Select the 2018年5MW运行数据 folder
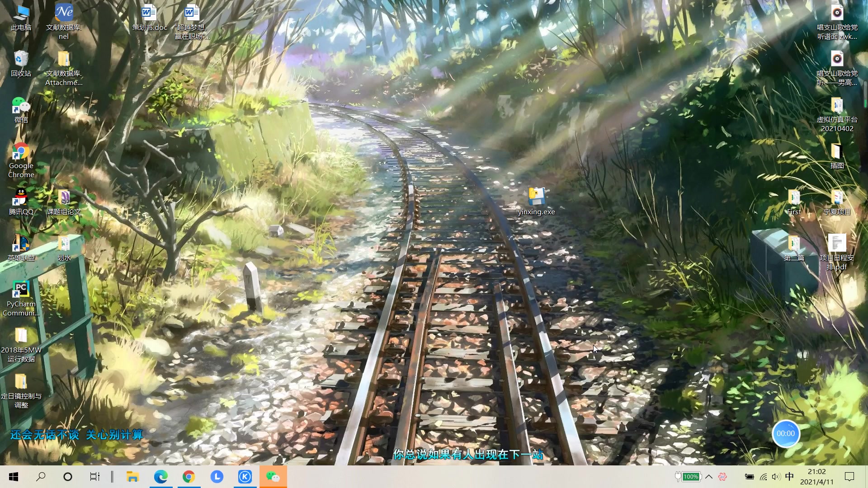 point(21,345)
